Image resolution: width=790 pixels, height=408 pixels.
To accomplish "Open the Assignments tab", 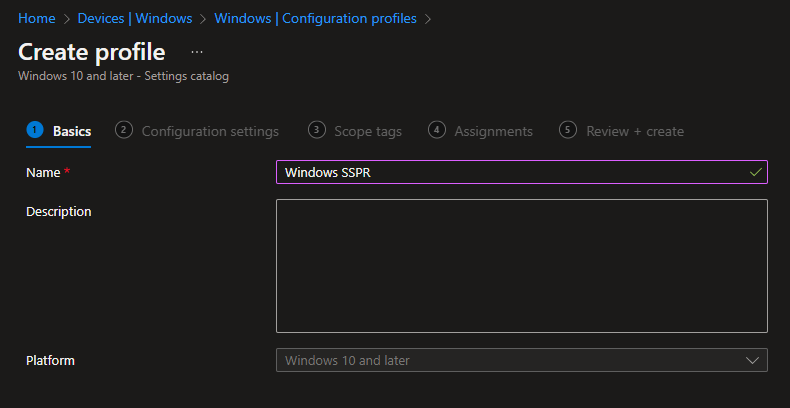I will click(x=493, y=131).
